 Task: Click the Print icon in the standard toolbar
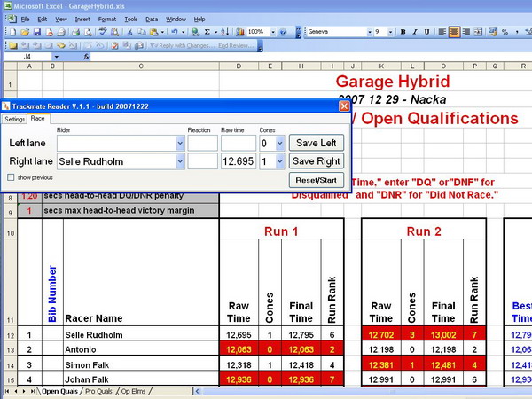[x=75, y=32]
